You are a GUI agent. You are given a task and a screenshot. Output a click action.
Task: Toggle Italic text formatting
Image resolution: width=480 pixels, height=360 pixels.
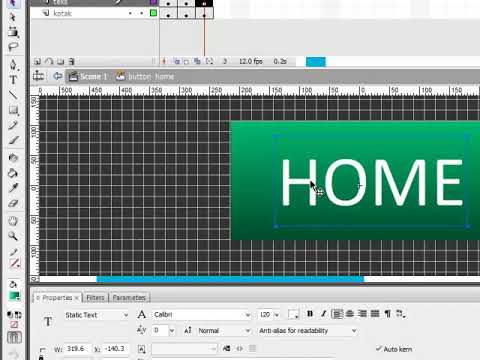(x=323, y=314)
